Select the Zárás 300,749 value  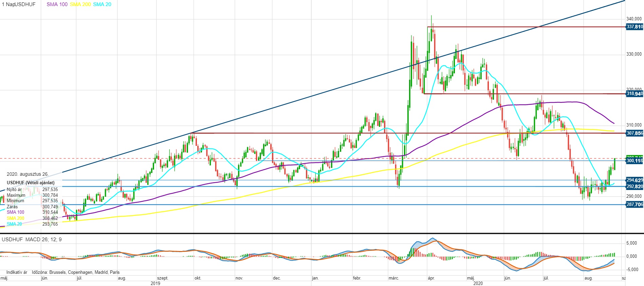click(50, 207)
